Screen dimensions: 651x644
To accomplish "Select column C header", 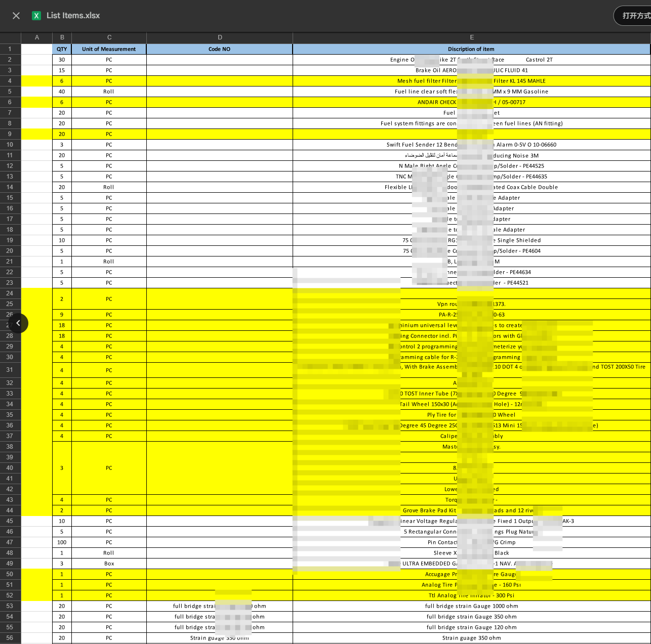I will (109, 37).
